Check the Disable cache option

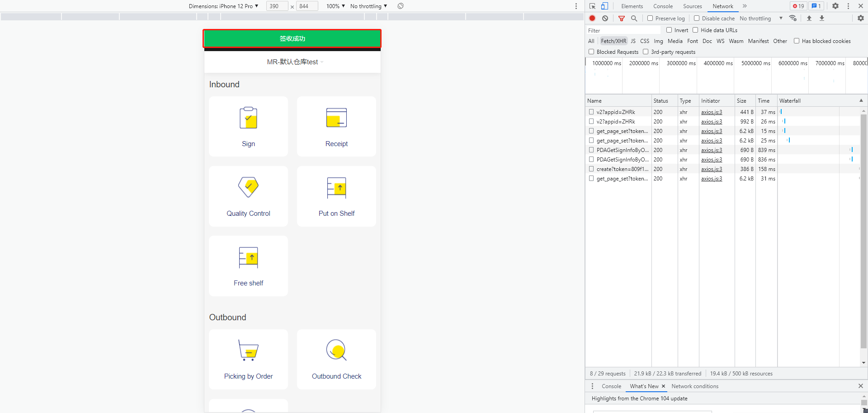(697, 19)
